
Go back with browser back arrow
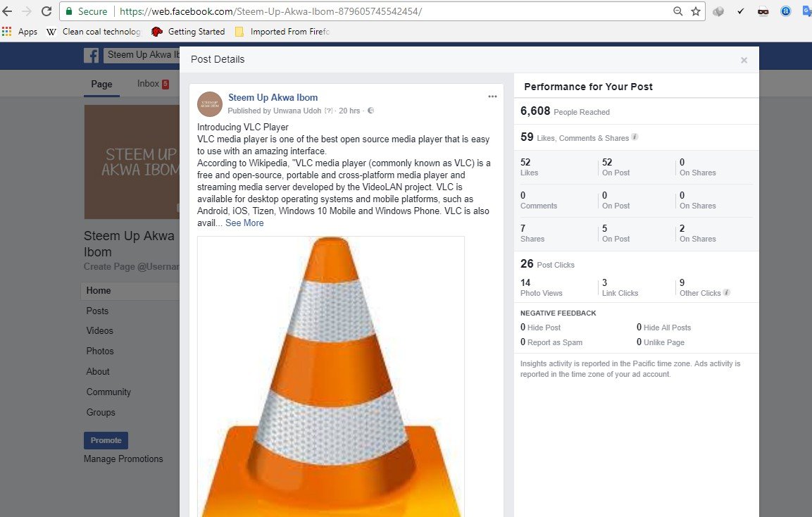point(7,11)
